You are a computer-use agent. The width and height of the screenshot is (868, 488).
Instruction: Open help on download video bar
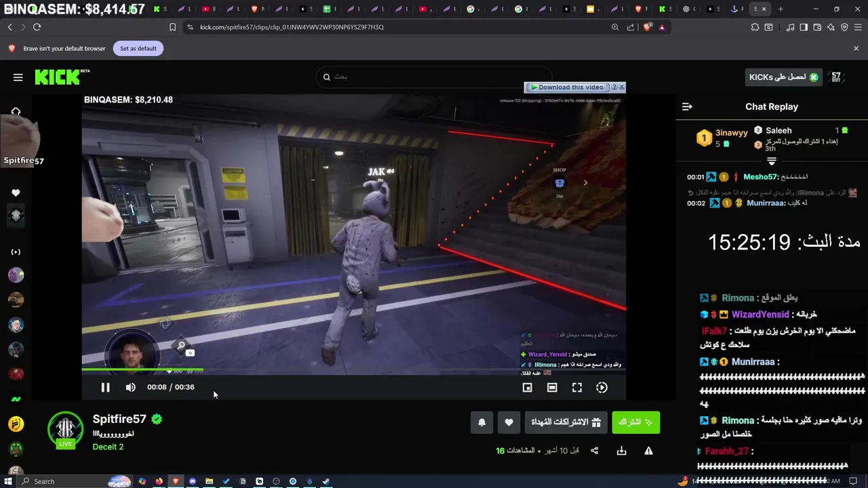pos(614,87)
